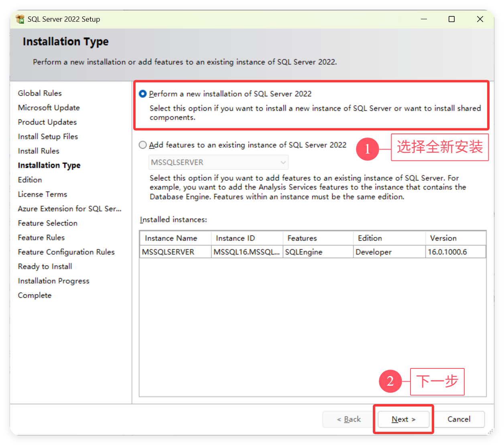Image resolution: width=504 pixels, height=445 pixels.
Task: Select Perform a new installation radio button
Action: 142,94
